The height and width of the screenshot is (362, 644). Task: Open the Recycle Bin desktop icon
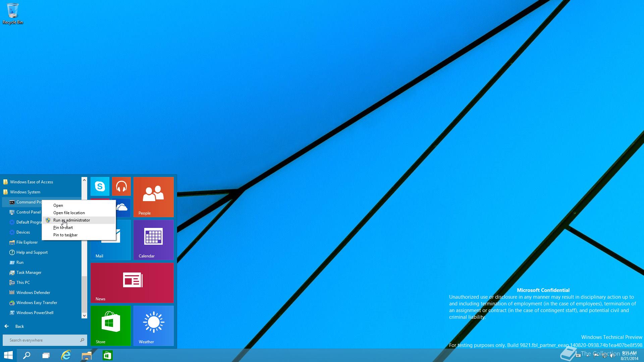[x=13, y=13]
